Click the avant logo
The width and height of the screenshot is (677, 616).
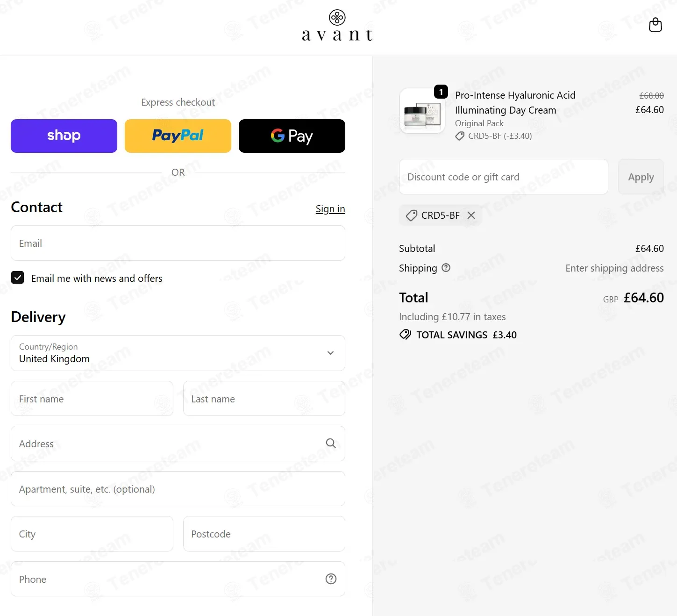click(x=337, y=26)
